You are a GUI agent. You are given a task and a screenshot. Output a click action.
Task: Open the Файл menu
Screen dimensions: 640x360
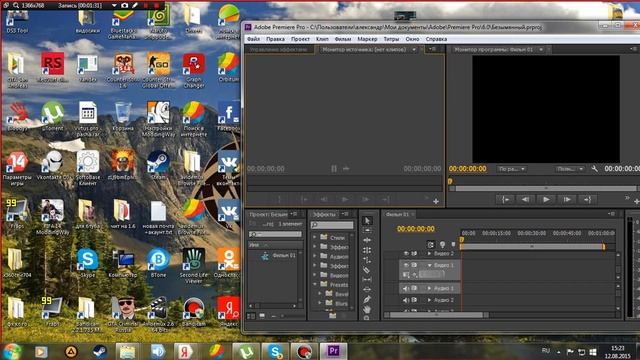253,39
